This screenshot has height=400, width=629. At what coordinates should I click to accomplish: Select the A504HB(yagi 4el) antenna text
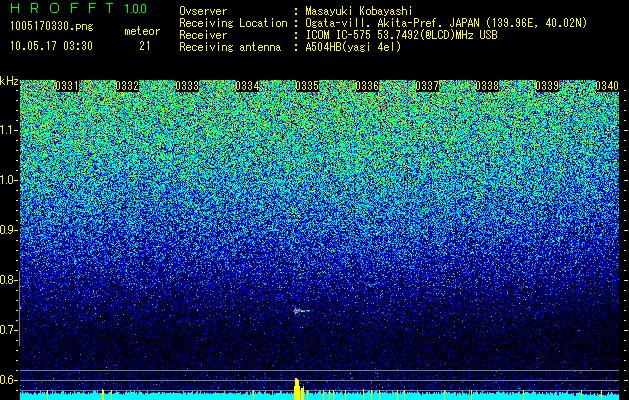click(x=353, y=47)
